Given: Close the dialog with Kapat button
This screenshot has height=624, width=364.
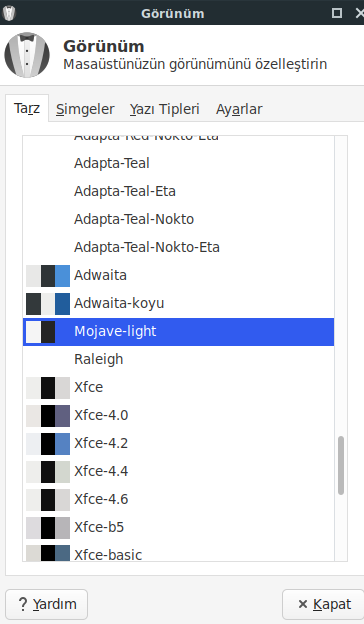Looking at the screenshot, I should click(x=323, y=604).
